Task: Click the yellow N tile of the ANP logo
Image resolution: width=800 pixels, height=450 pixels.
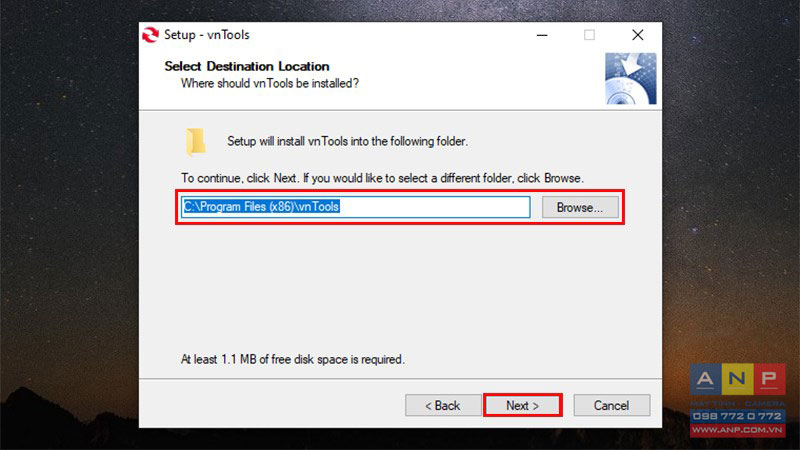Action: coord(737,379)
